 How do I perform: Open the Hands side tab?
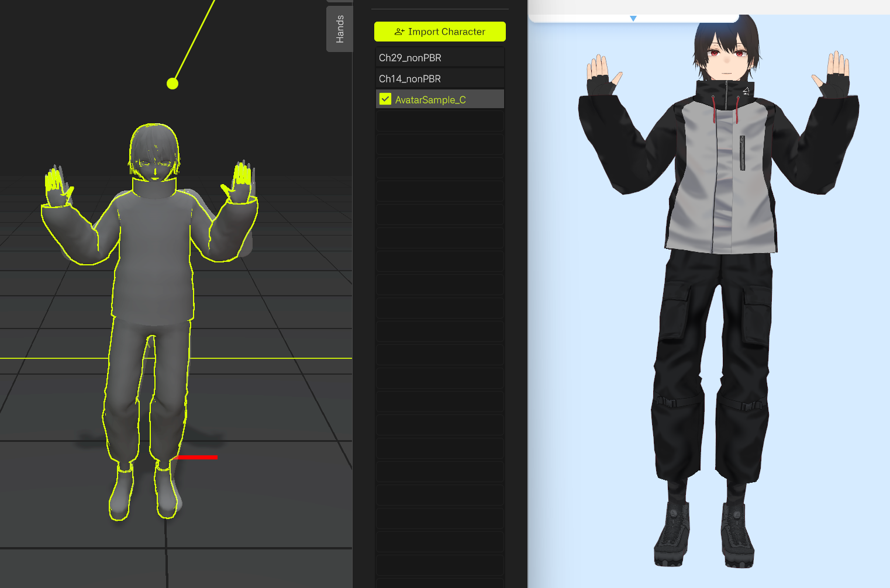(340, 29)
